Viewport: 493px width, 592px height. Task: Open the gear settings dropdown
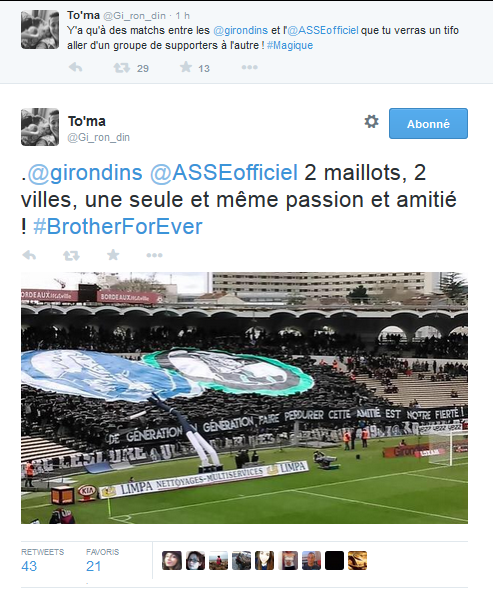[371, 122]
